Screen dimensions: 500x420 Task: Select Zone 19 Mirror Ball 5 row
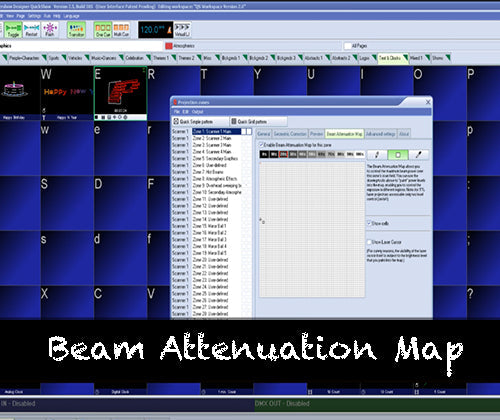tap(211, 253)
